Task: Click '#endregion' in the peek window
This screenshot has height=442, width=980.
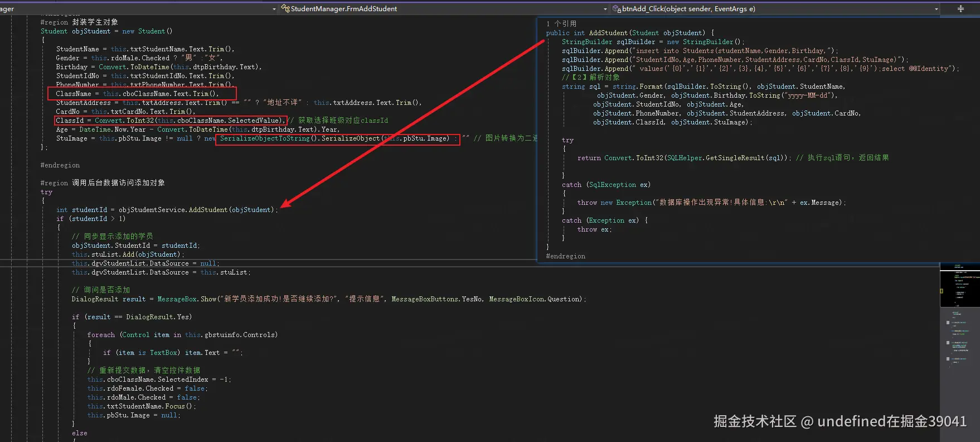Action: [x=566, y=256]
